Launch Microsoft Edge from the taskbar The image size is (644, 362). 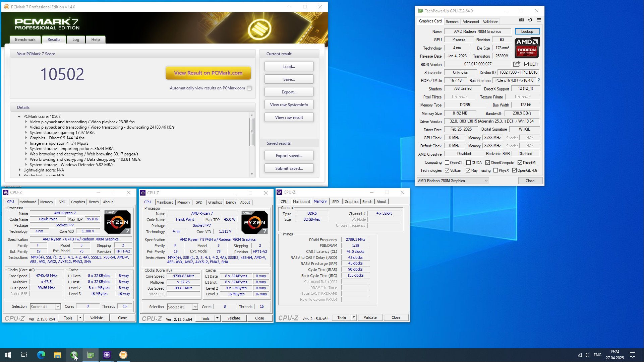pyautogui.click(x=41, y=355)
